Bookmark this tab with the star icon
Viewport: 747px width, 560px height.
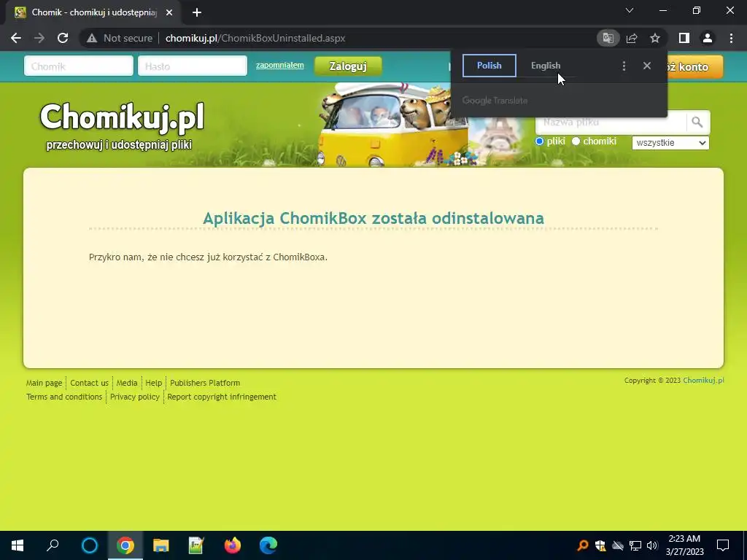655,38
